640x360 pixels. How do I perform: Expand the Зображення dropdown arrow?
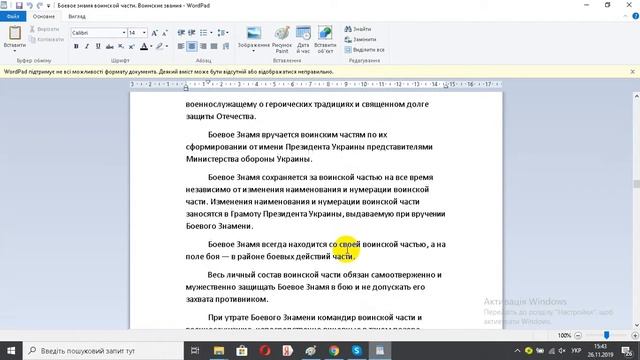(253, 51)
